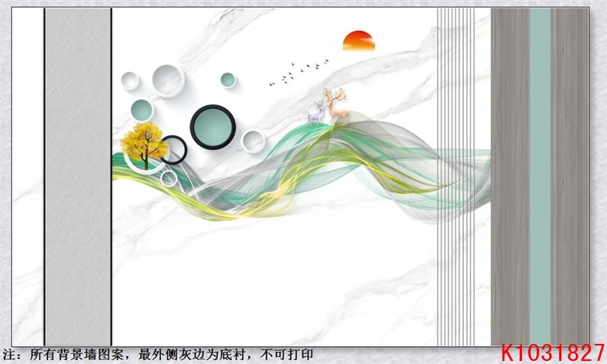
Task: Click the flock of birds silhouette
Action: [x=298, y=73]
